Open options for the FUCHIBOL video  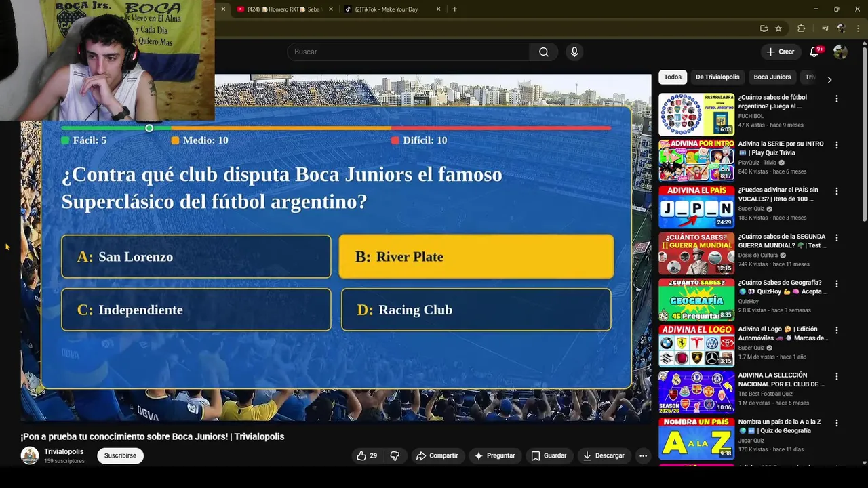click(x=836, y=98)
